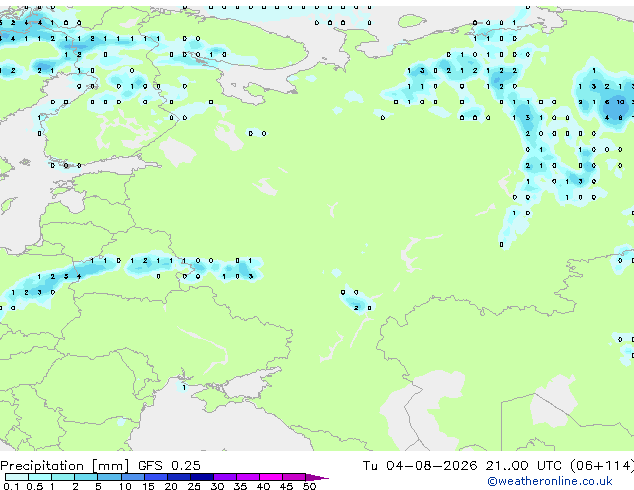Click the arrow tip past 50 on legend

pos(317,477)
